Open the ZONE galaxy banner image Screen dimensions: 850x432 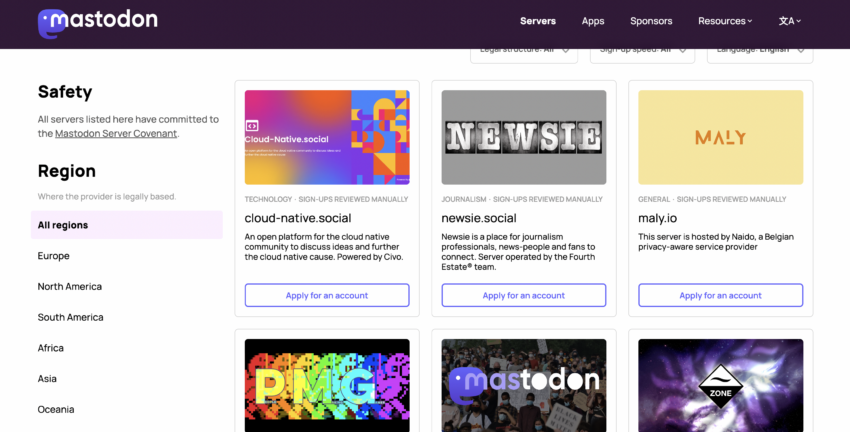pyautogui.click(x=720, y=385)
